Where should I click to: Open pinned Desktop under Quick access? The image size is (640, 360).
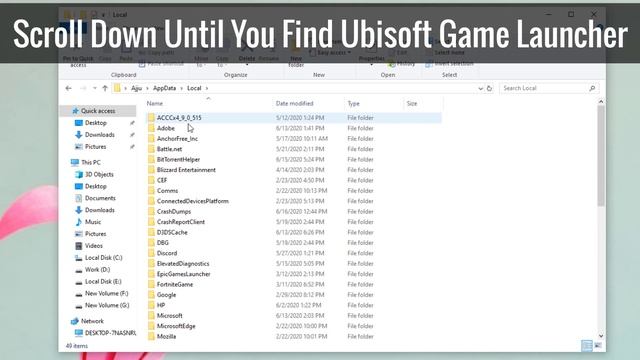96,123
